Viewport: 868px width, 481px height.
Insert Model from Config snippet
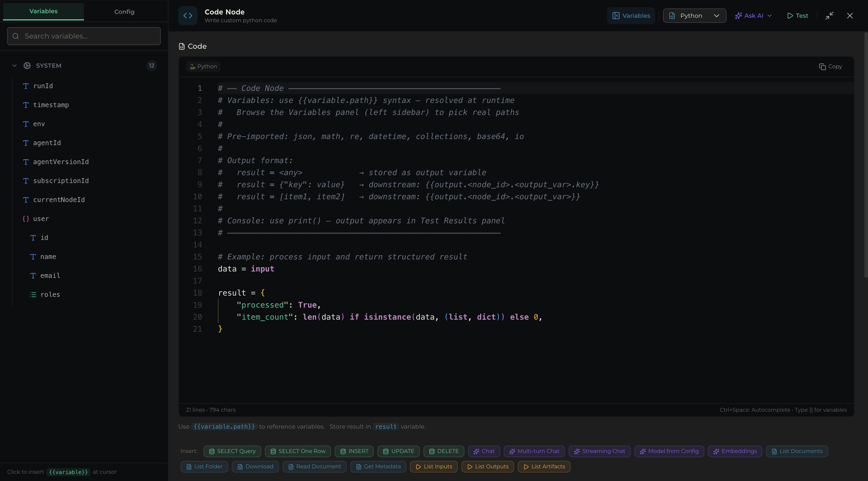669,451
